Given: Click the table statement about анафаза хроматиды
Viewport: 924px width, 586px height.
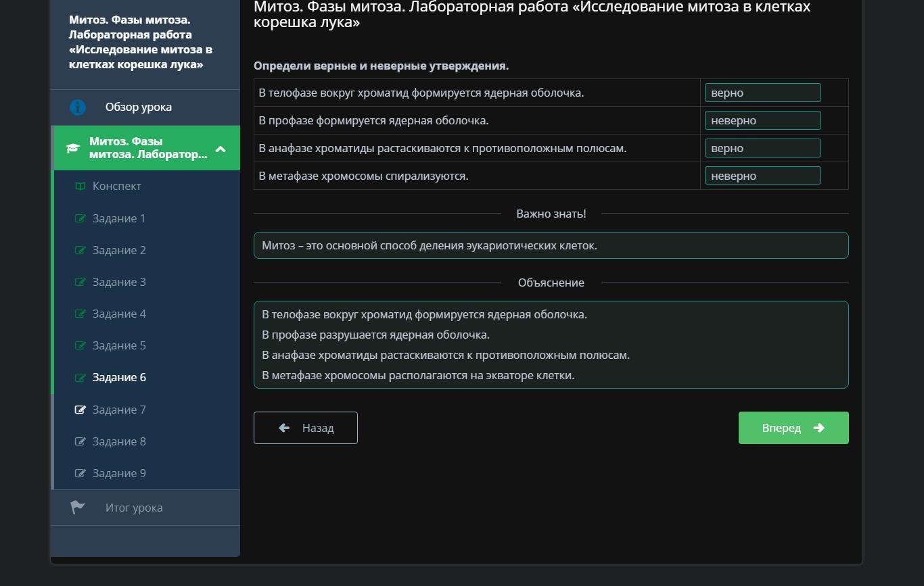Looking at the screenshot, I should (x=443, y=148).
